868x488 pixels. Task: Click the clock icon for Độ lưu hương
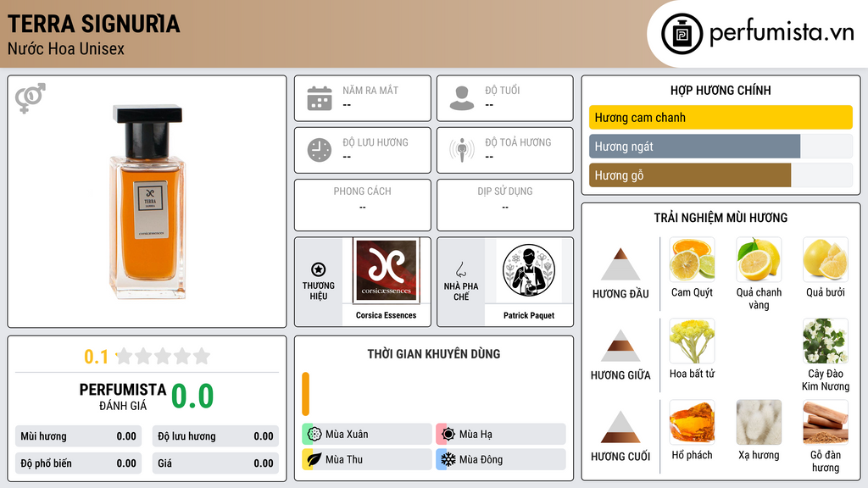(x=320, y=150)
